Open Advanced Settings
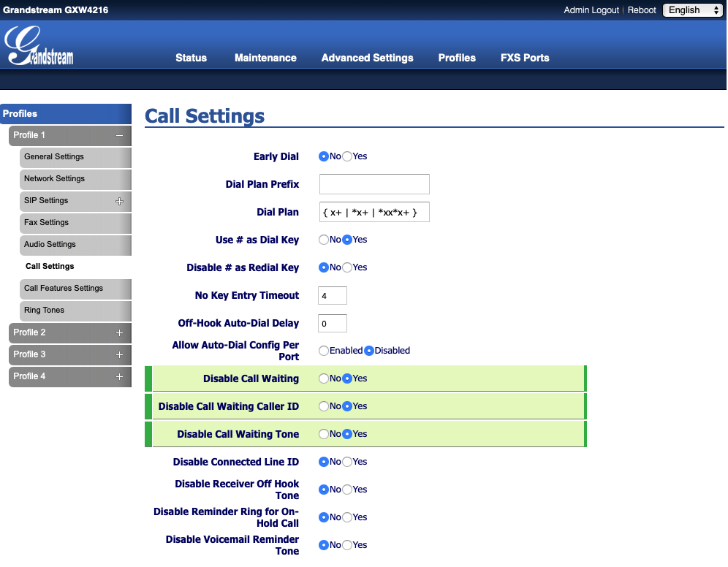The image size is (728, 567). click(367, 58)
